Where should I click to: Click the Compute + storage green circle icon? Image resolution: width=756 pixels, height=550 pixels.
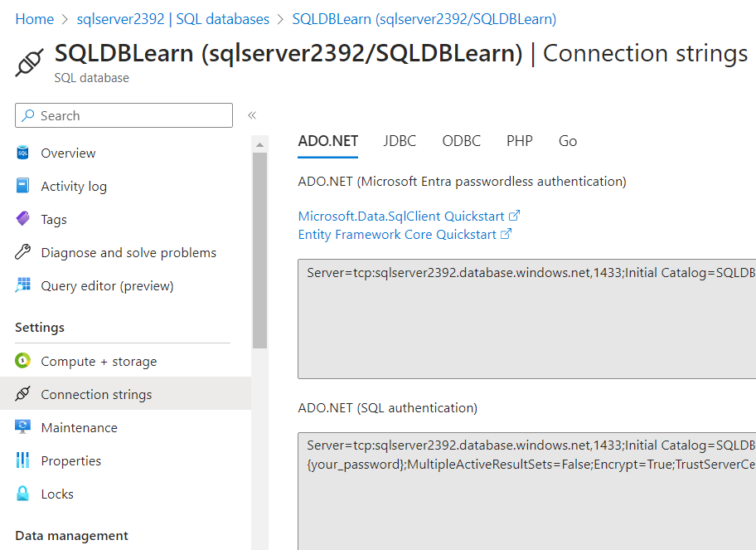(x=22, y=360)
